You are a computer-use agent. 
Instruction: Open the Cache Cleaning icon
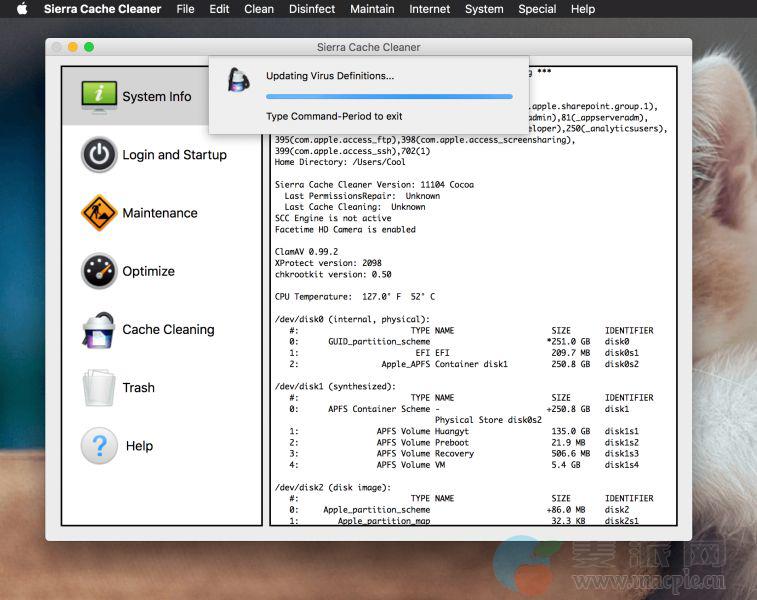tap(99, 329)
